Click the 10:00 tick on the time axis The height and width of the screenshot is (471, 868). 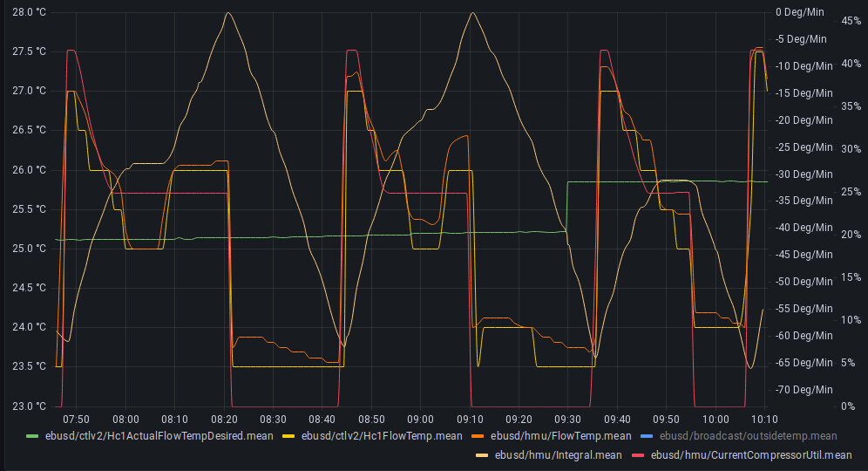point(715,418)
